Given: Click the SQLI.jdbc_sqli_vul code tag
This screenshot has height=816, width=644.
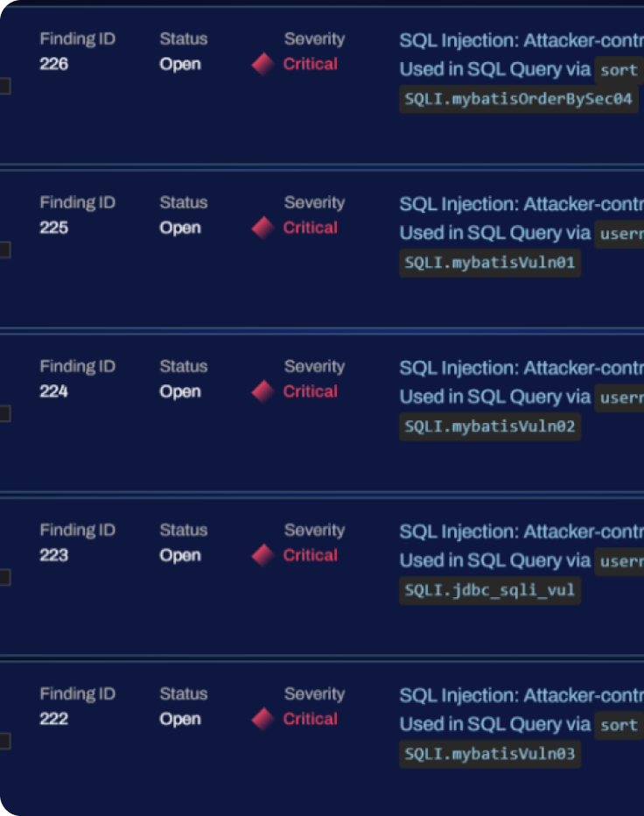Looking at the screenshot, I should coord(489,590).
